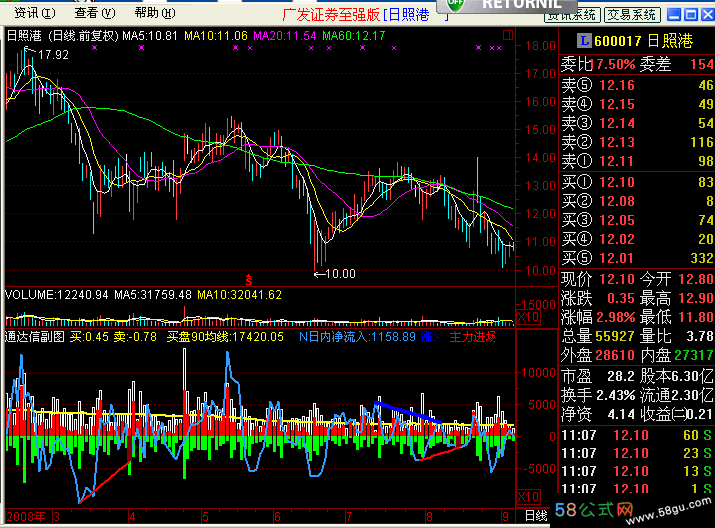Image resolution: width=715 pixels, height=528 pixels.
Task: Click the red S marker below candlesticks
Action: [x=249, y=280]
